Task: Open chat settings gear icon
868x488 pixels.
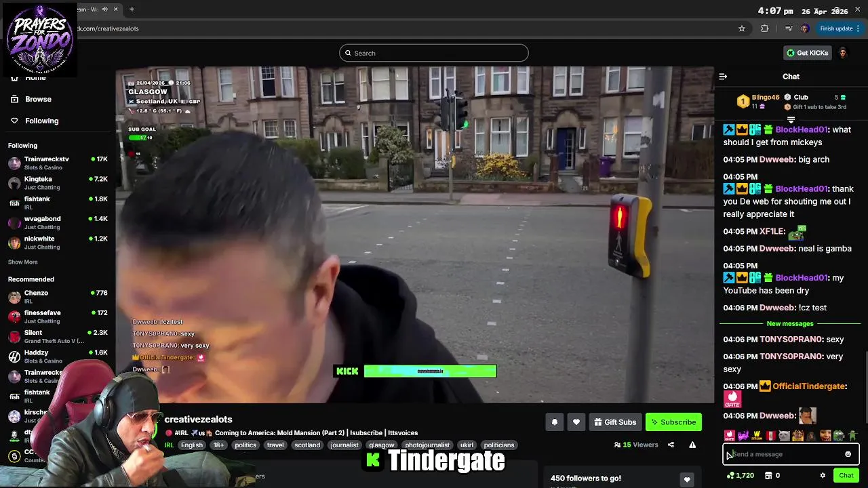Action: click(x=823, y=476)
